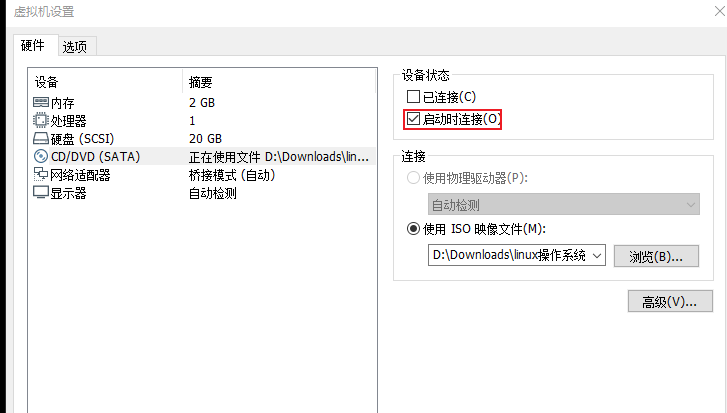Close the 虚拟机设置 dialog
Image resolution: width=727 pixels, height=413 pixels.
point(720,12)
